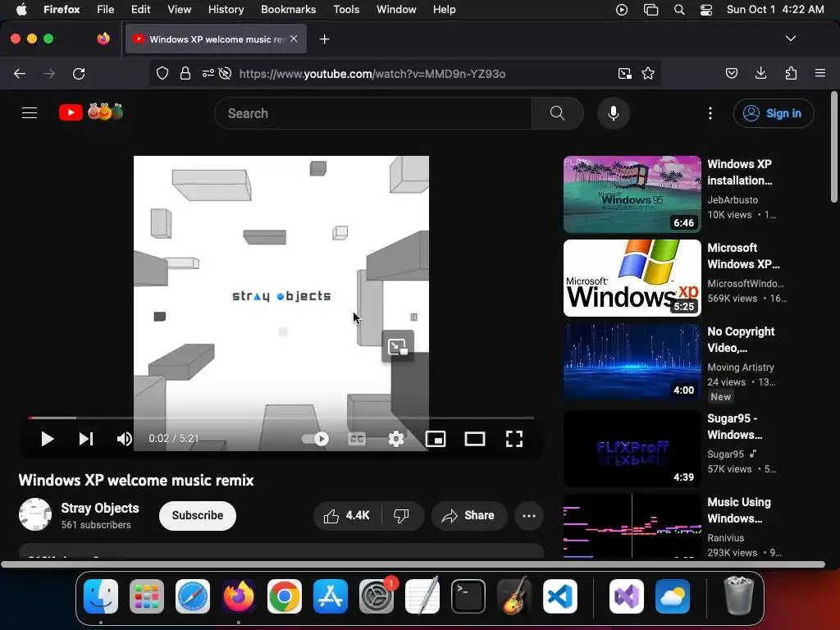Open Microsoft Windows XP video thumbnail

[x=632, y=278]
